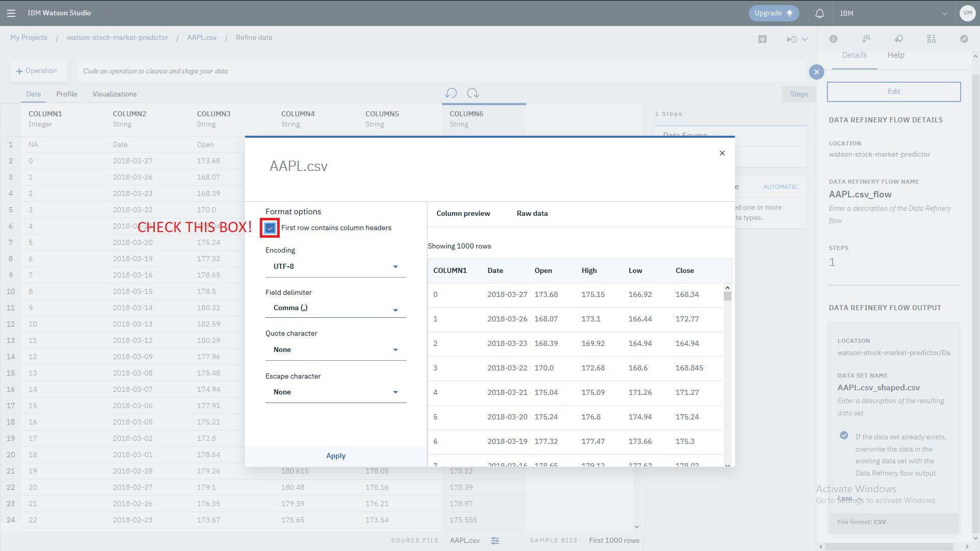The image size is (980, 551).
Task: Click the run and schedule jobs icon
Action: coord(792,39)
